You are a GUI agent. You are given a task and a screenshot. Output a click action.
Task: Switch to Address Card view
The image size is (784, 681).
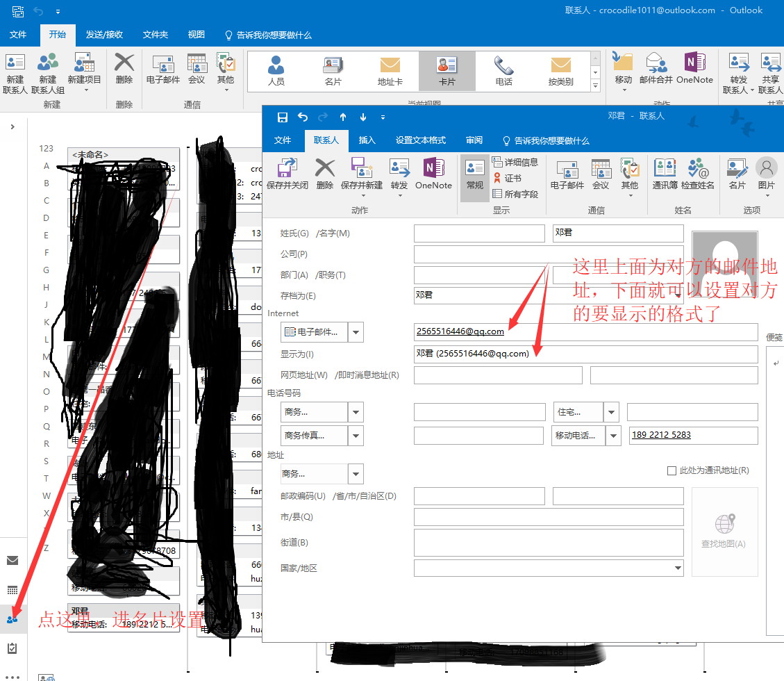click(390, 71)
